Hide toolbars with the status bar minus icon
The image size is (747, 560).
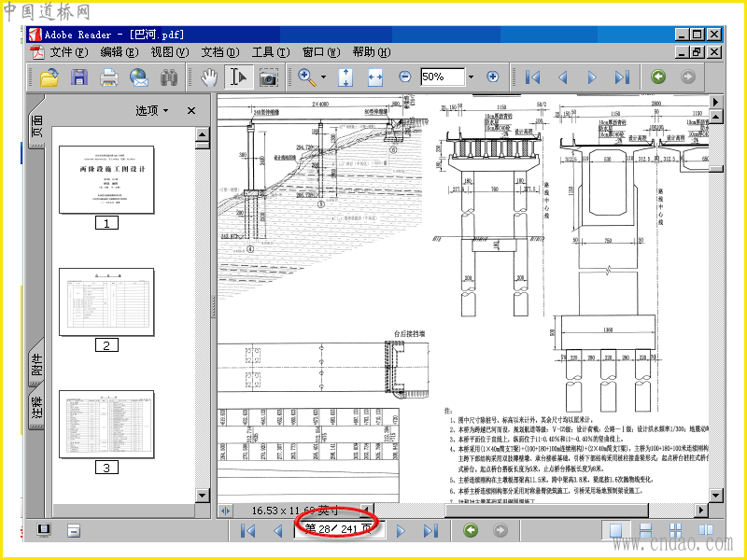74,530
